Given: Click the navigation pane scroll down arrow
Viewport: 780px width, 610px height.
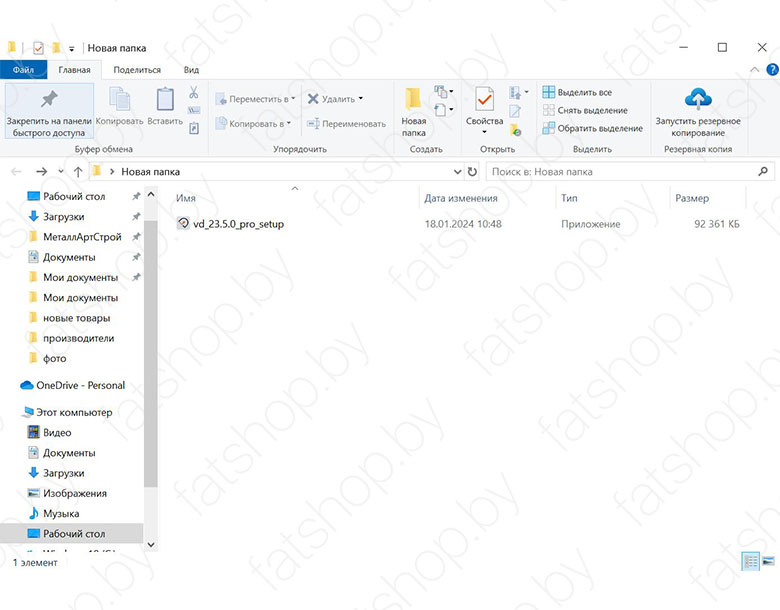Looking at the screenshot, I should [151, 545].
